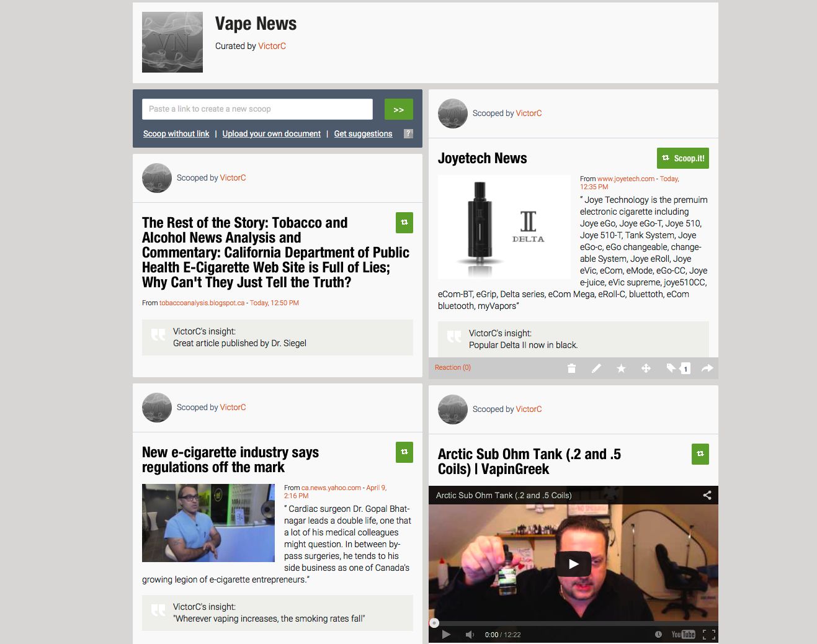Star the Joyetech News scoop

point(621,369)
